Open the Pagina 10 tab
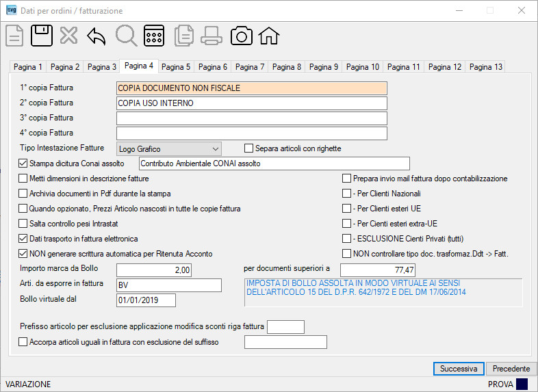 pos(362,67)
